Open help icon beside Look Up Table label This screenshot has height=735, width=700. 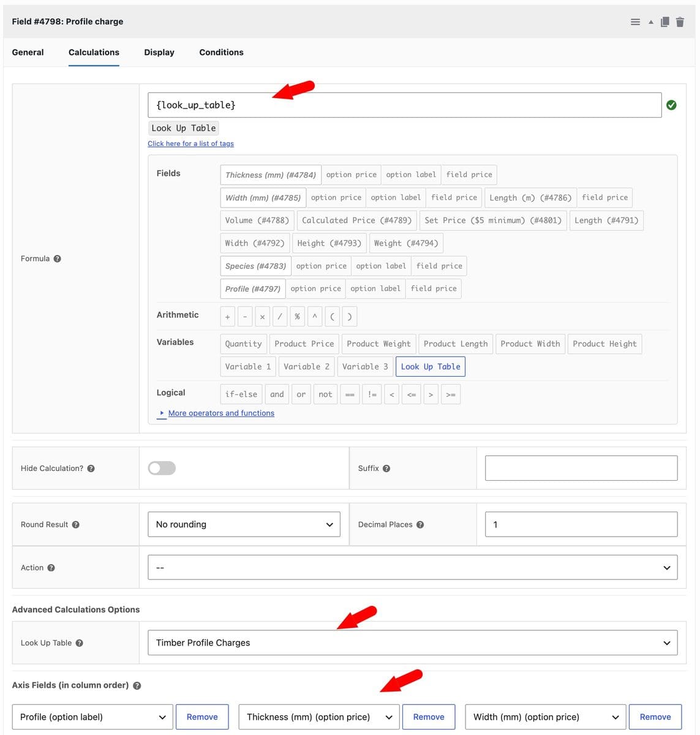pos(80,643)
